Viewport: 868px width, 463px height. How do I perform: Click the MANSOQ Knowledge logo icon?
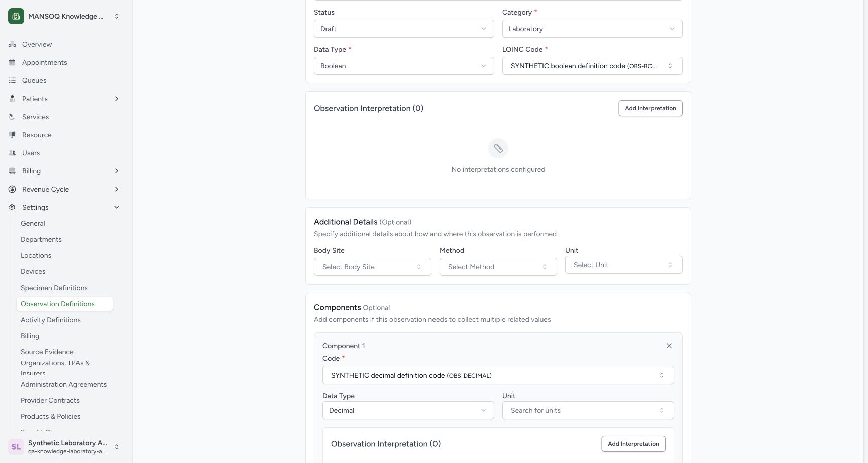click(x=16, y=16)
